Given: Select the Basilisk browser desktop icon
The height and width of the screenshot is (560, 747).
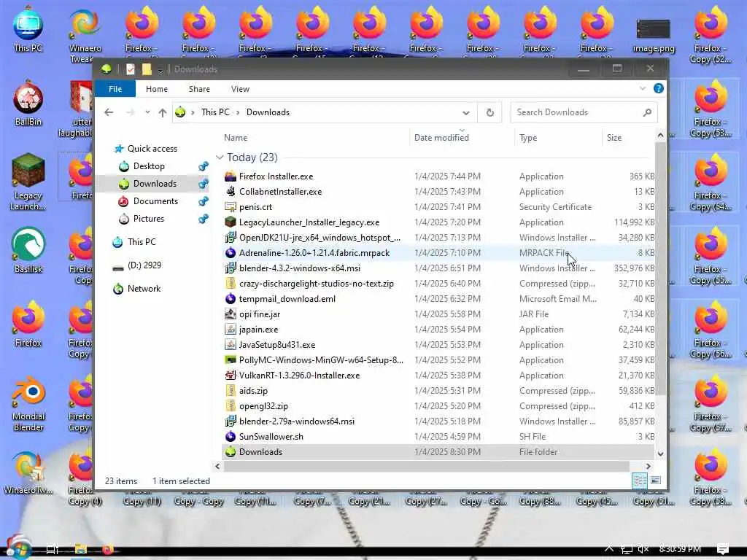Looking at the screenshot, I should [28, 245].
